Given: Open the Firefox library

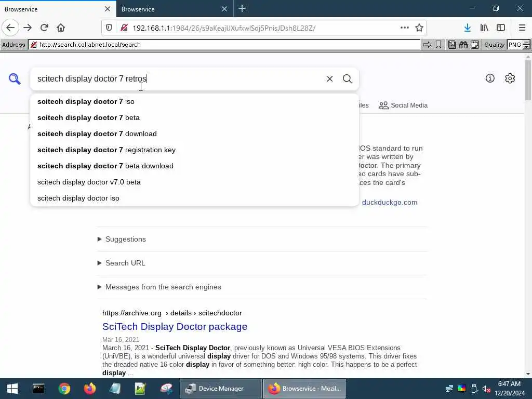Looking at the screenshot, I should pos(484,28).
